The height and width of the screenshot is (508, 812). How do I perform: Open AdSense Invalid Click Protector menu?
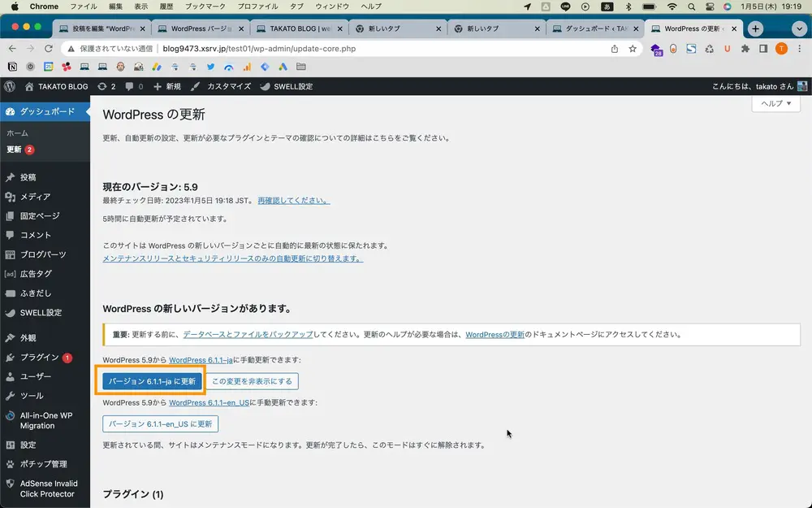pyautogui.click(x=45, y=488)
